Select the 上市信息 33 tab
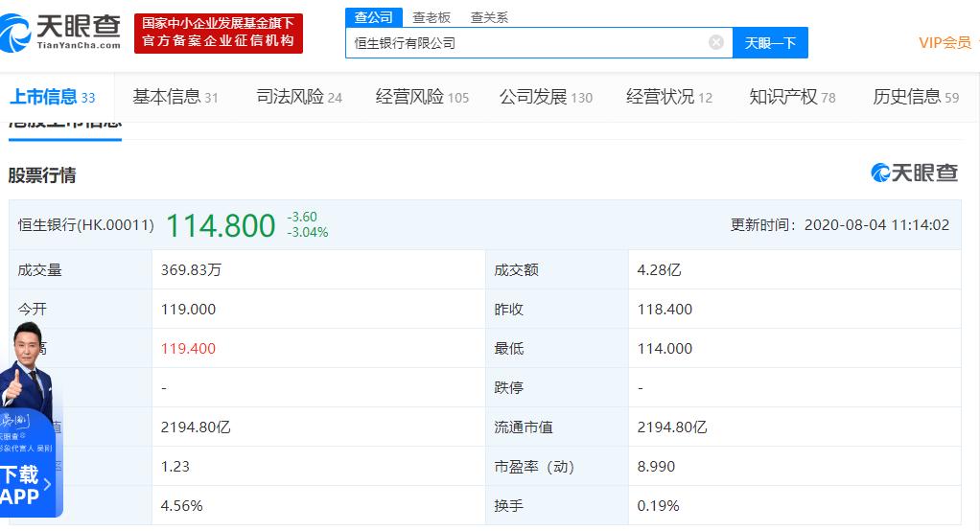 click(x=53, y=97)
